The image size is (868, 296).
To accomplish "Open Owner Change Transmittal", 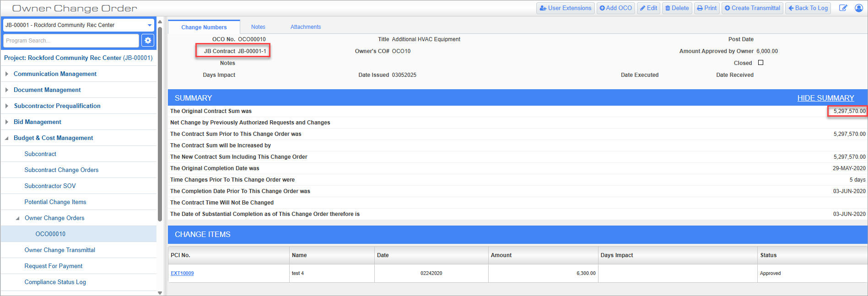I will 60,250.
